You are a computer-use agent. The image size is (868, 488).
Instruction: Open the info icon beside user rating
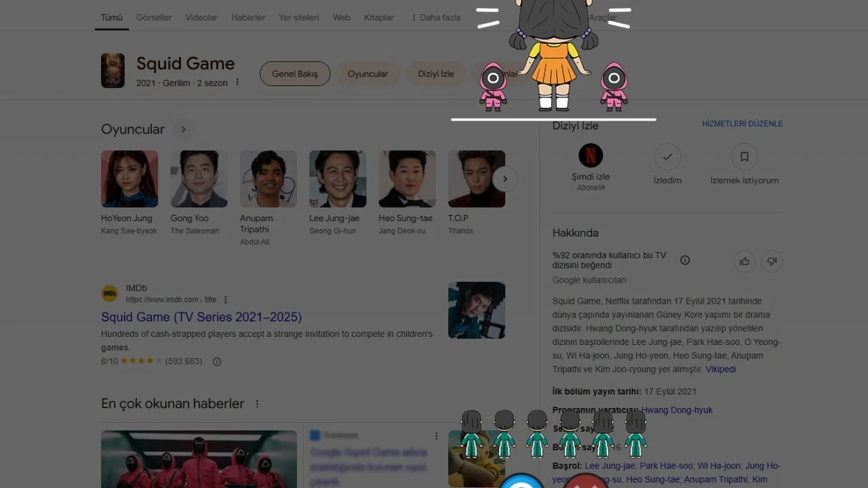click(x=685, y=260)
